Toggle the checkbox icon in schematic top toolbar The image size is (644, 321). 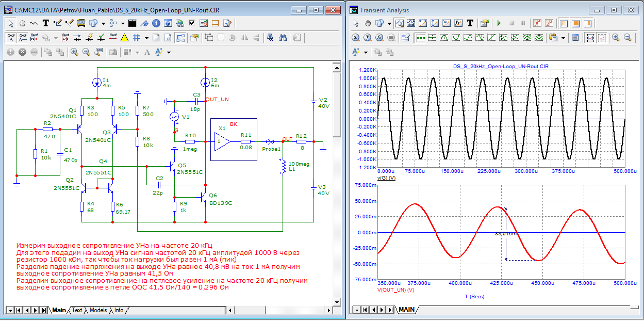pos(191,23)
